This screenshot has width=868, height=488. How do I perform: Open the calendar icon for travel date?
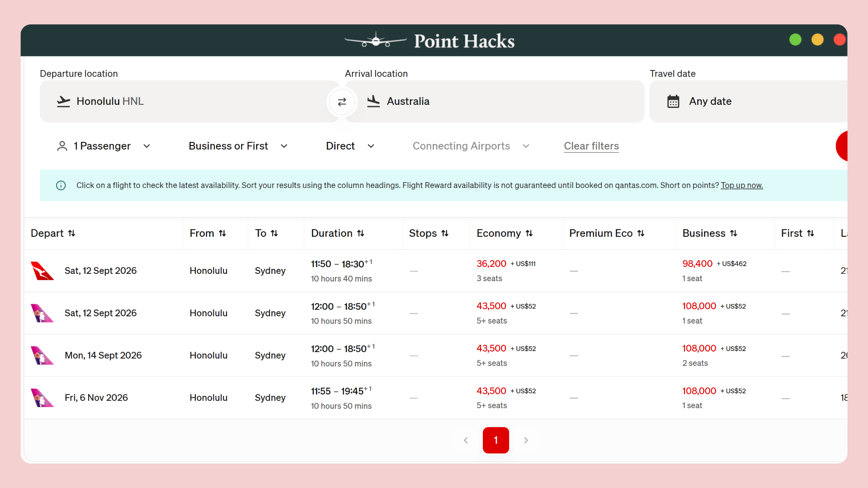673,101
